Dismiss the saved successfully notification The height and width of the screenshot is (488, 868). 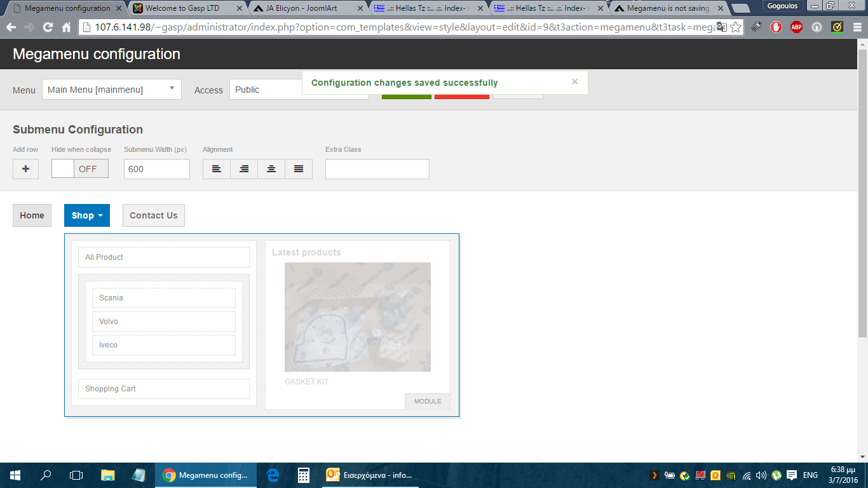tap(574, 81)
